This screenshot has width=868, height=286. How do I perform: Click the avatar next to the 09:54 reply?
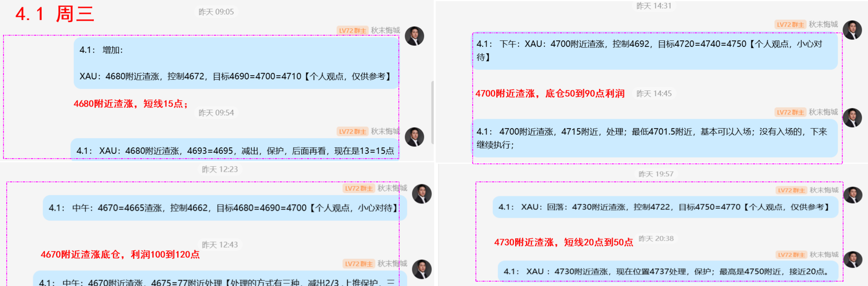pos(414,137)
